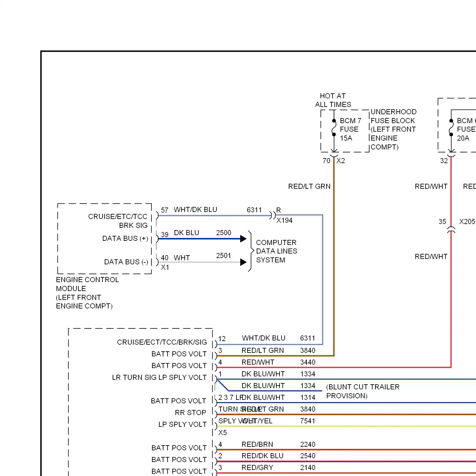This screenshot has width=476, height=476.
Task: Click connector label X5
Action: click(222, 433)
